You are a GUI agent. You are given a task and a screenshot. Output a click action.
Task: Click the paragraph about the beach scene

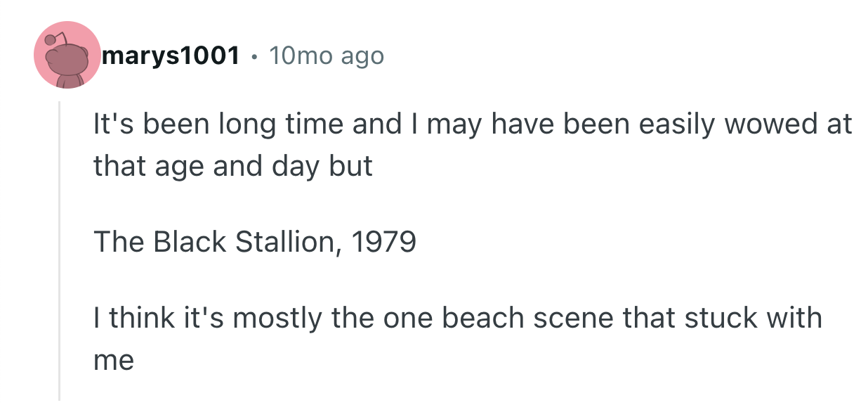point(457,338)
